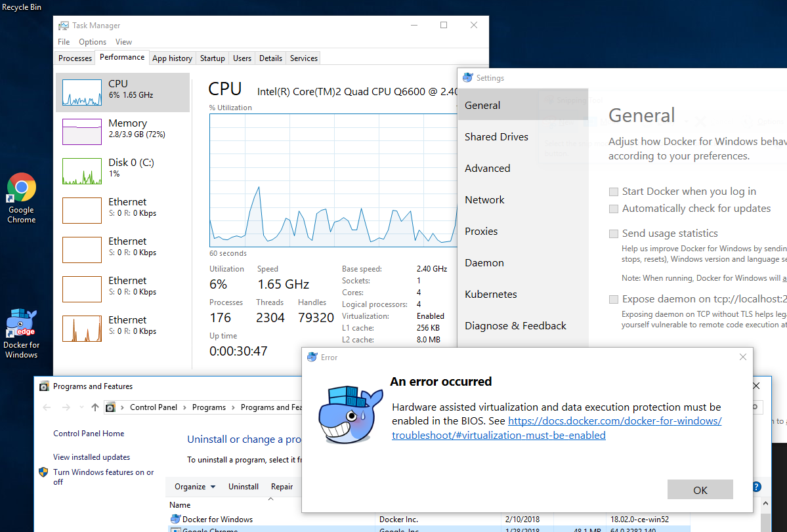The width and height of the screenshot is (787, 532).
Task: Open Turn Windows features on or off
Action: coord(104,477)
